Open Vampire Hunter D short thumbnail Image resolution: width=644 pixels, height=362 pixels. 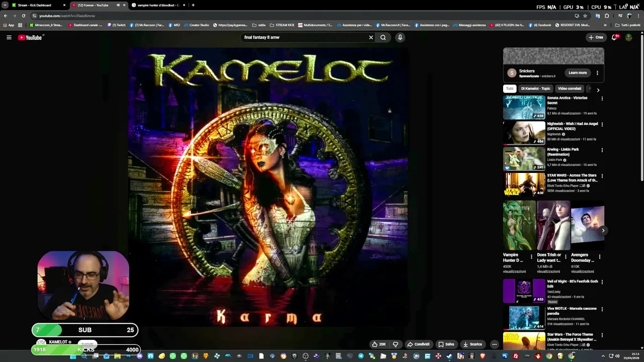click(x=519, y=226)
